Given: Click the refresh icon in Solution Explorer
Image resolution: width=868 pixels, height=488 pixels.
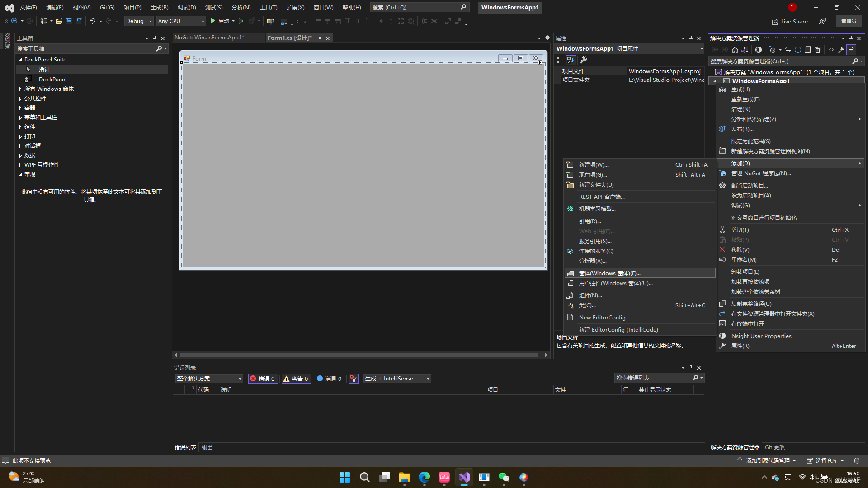Looking at the screenshot, I should [798, 50].
